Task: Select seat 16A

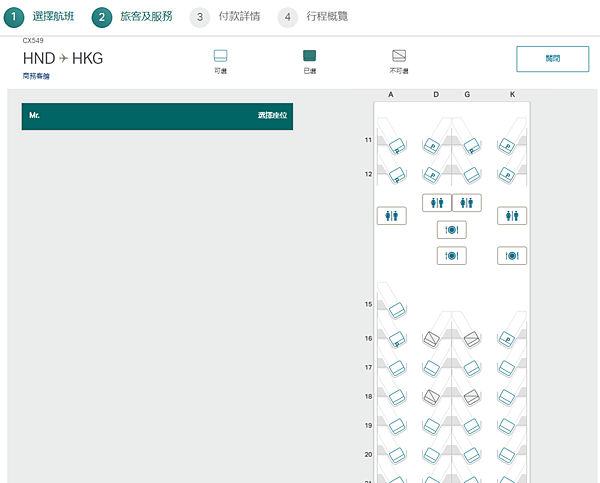Action: [x=397, y=339]
